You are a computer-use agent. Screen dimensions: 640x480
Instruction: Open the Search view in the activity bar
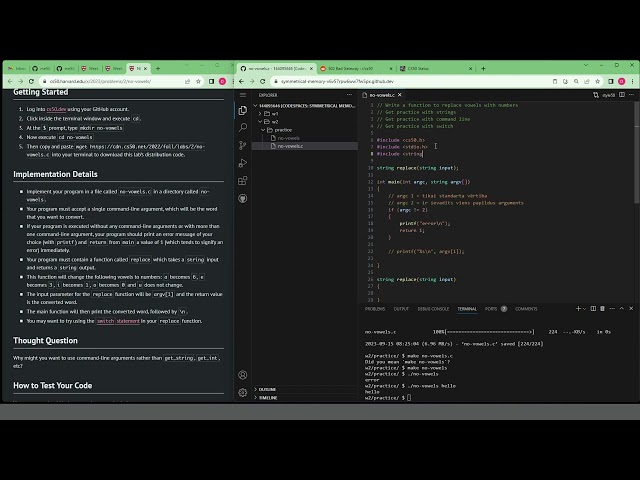pos(243,128)
